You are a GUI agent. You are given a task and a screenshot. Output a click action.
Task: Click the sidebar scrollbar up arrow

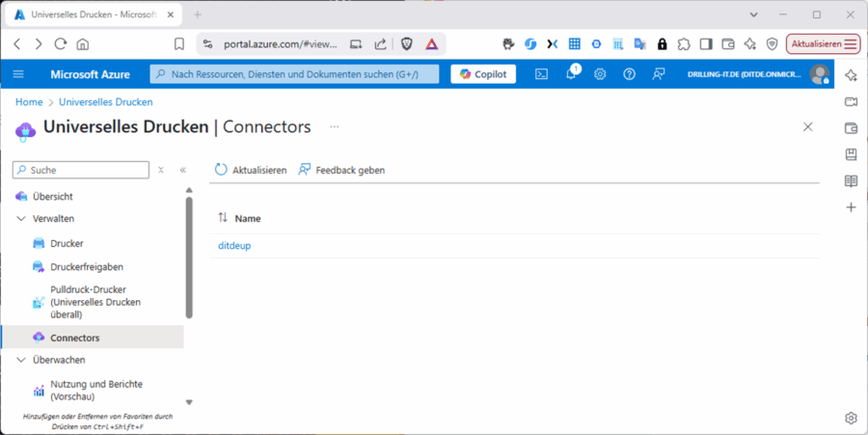(x=189, y=190)
